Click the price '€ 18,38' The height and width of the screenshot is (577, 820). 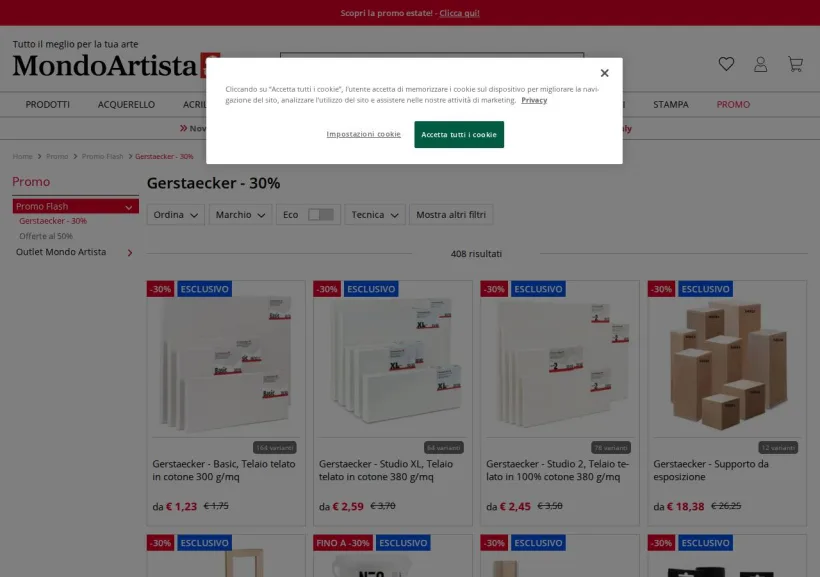coord(686,506)
